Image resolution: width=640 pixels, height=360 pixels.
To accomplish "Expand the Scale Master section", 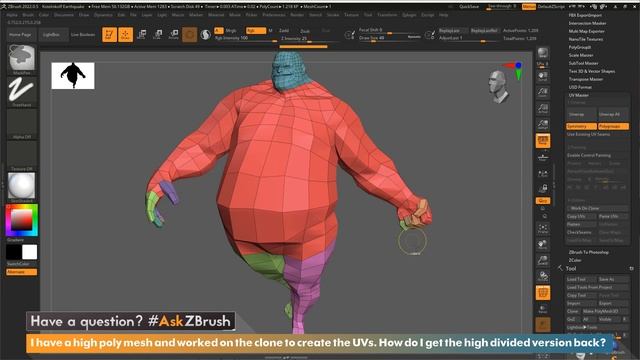I will (581, 55).
